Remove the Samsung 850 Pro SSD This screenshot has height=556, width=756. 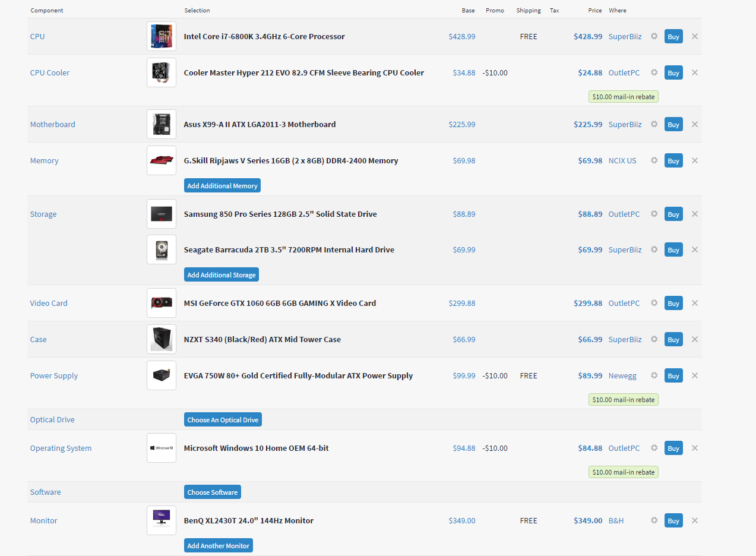pyautogui.click(x=695, y=214)
